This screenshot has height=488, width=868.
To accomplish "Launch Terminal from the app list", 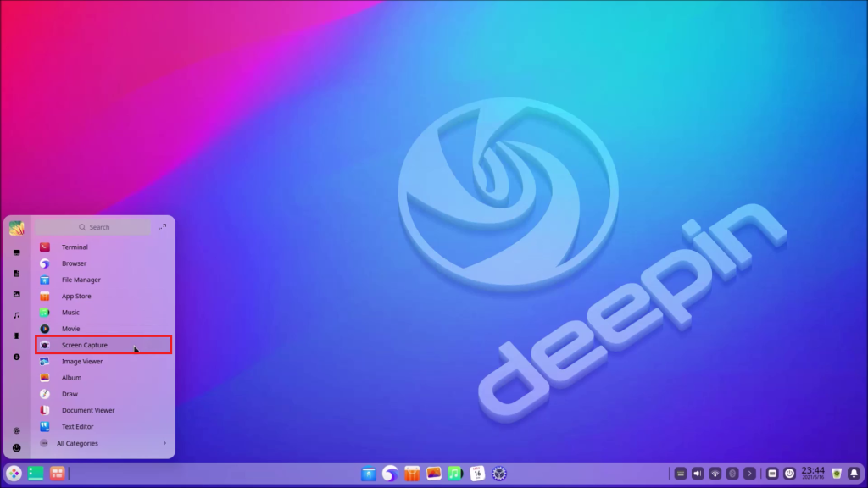I will pyautogui.click(x=75, y=247).
